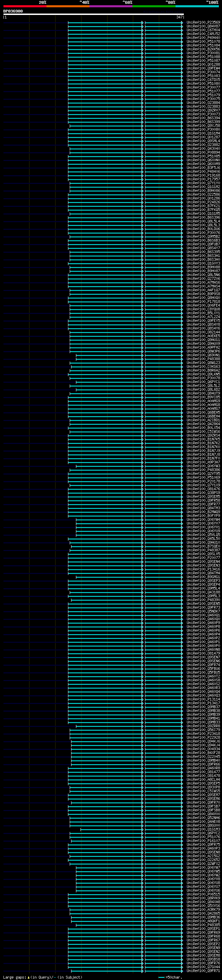Viewport: 222px width, 980px height.
Task: Select hit UniRef100_Q2VT95
Action: (x=203, y=473)
